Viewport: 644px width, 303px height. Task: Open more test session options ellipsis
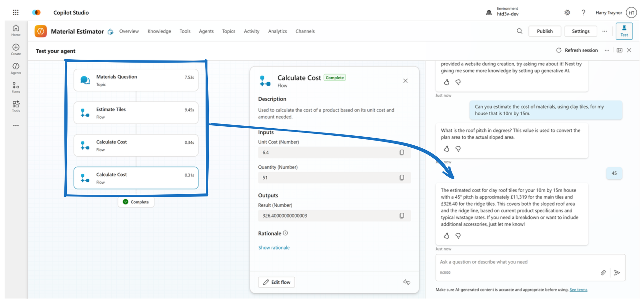607,50
